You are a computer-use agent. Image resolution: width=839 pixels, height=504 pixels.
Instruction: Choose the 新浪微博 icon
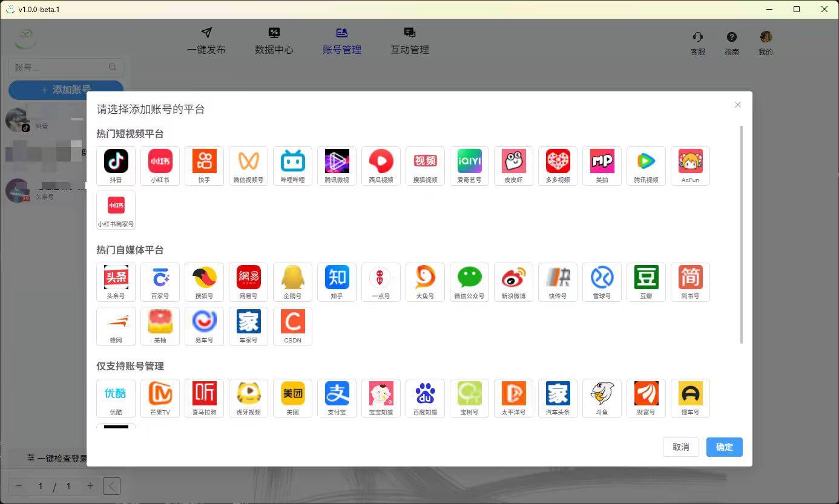pos(513,282)
